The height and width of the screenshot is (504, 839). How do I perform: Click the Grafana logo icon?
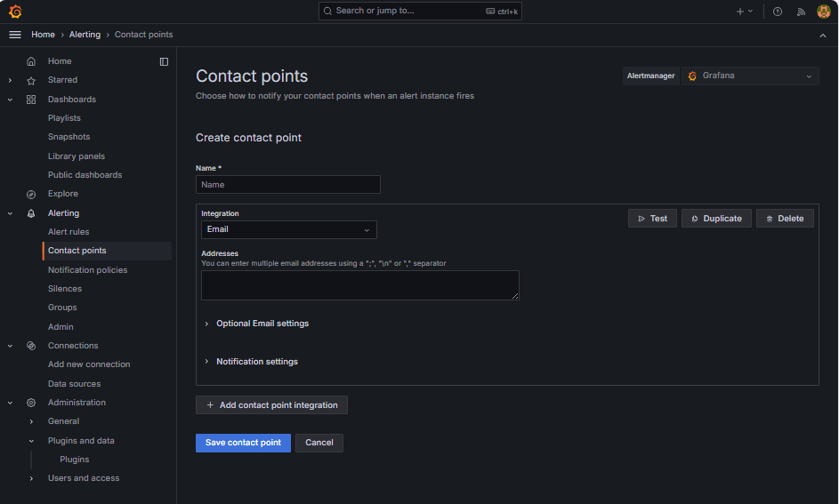pos(15,12)
